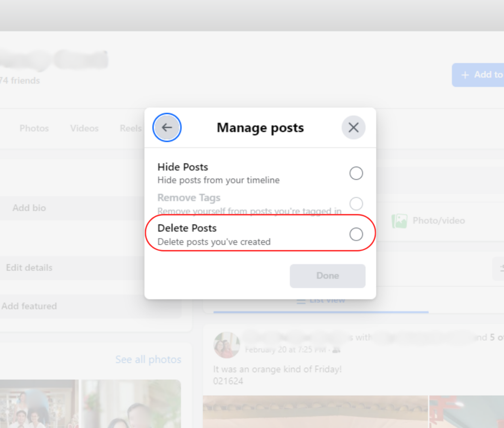Click Edit details on the profile
504x428 pixels.
point(29,268)
